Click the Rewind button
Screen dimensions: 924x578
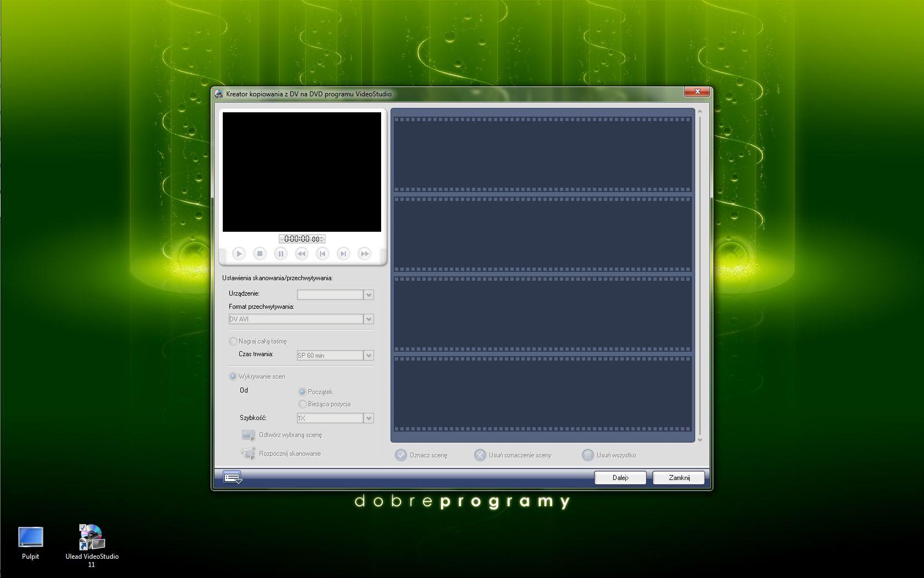pyautogui.click(x=301, y=254)
